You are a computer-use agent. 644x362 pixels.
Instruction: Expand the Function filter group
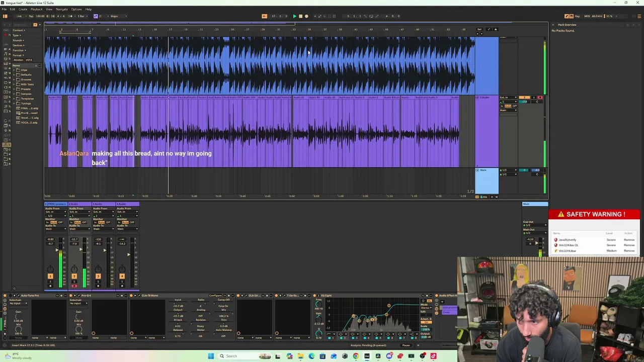(19, 50)
